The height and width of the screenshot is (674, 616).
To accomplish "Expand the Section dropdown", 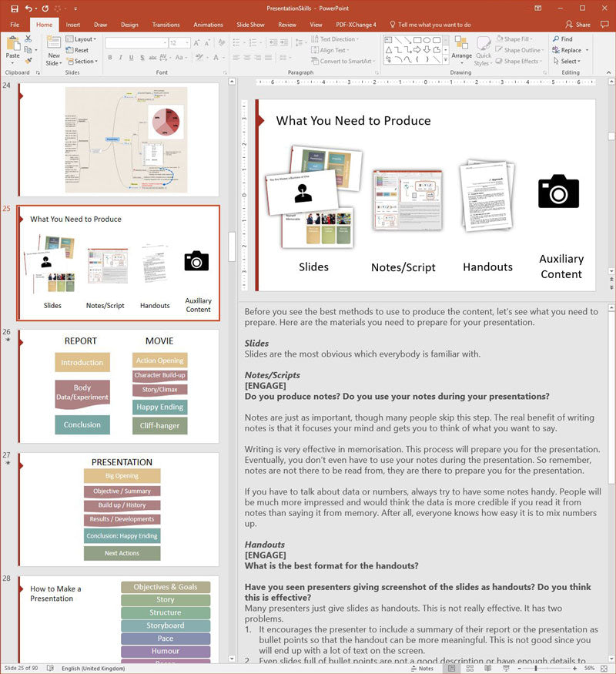I will 82,62.
